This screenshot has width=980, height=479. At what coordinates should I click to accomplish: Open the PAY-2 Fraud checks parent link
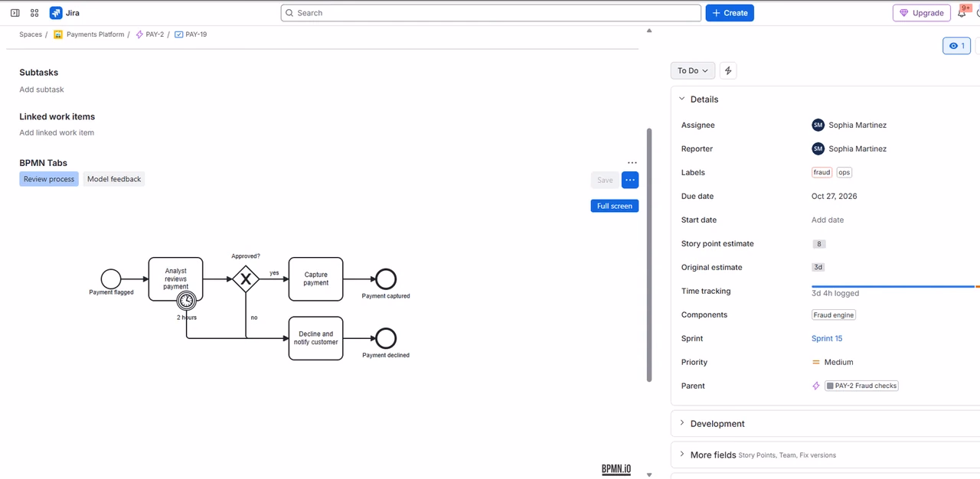coord(861,386)
